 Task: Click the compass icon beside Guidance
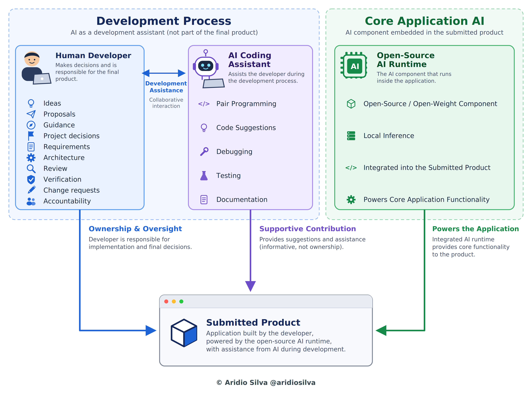point(31,125)
